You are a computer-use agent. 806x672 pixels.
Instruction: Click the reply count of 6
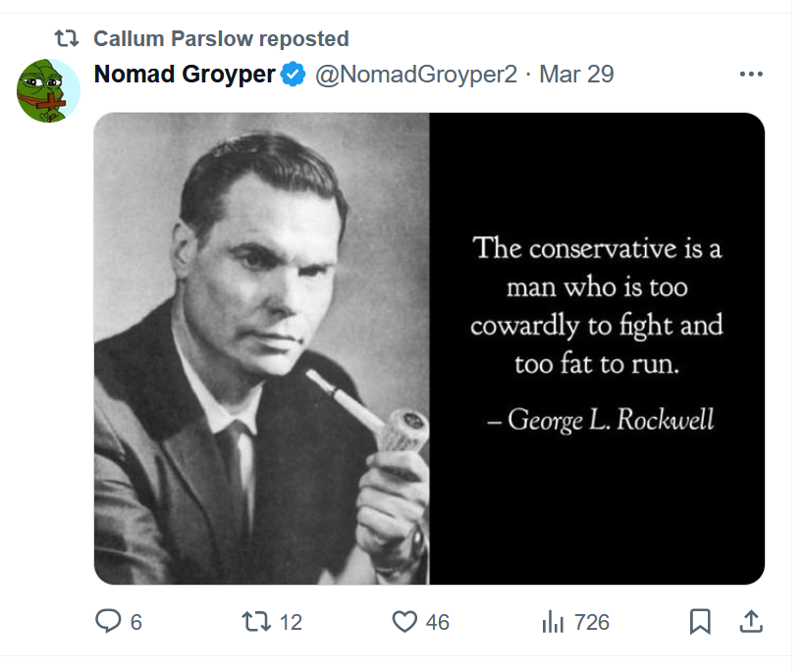point(135,622)
